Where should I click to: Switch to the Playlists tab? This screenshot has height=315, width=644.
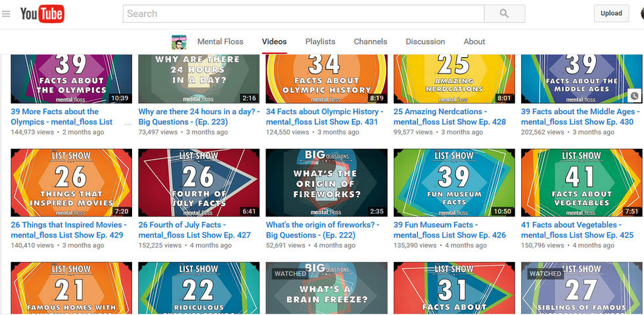[x=320, y=42]
